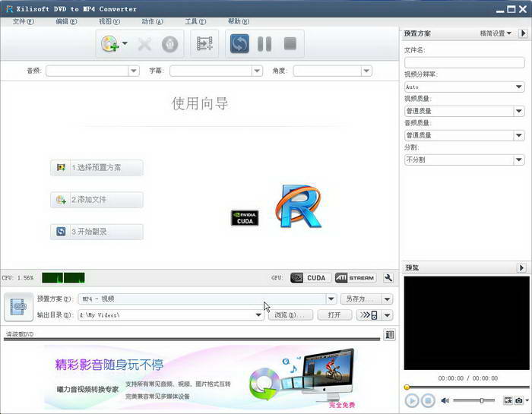Screen dimensions: 532x414
Task: Expand the 字幕 dropdown
Action: pyautogui.click(x=257, y=71)
